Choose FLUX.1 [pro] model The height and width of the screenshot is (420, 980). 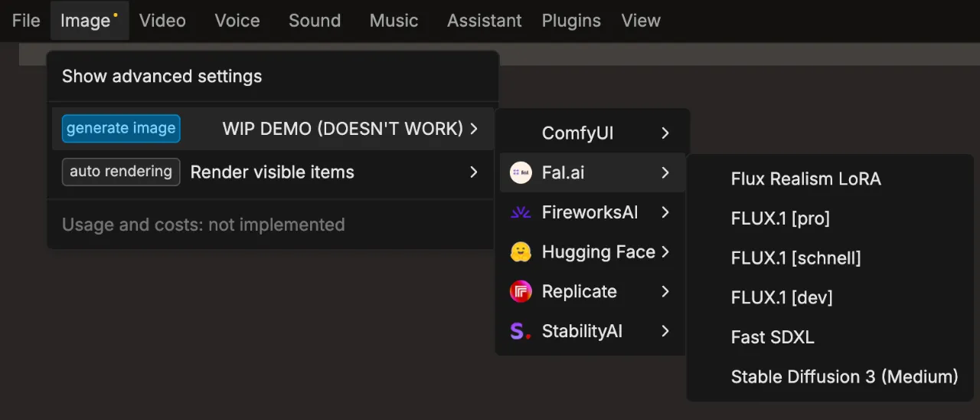point(780,218)
